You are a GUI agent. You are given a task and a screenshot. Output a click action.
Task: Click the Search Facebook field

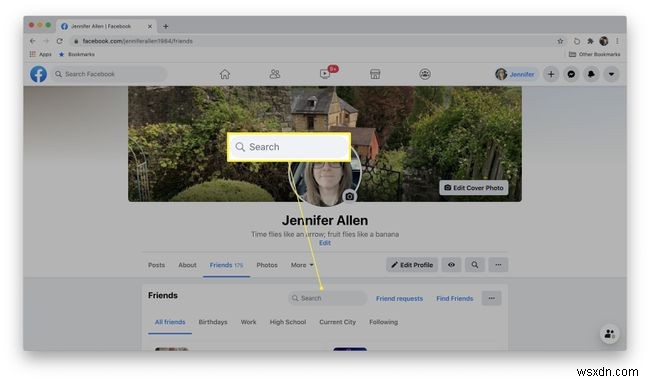tap(109, 74)
